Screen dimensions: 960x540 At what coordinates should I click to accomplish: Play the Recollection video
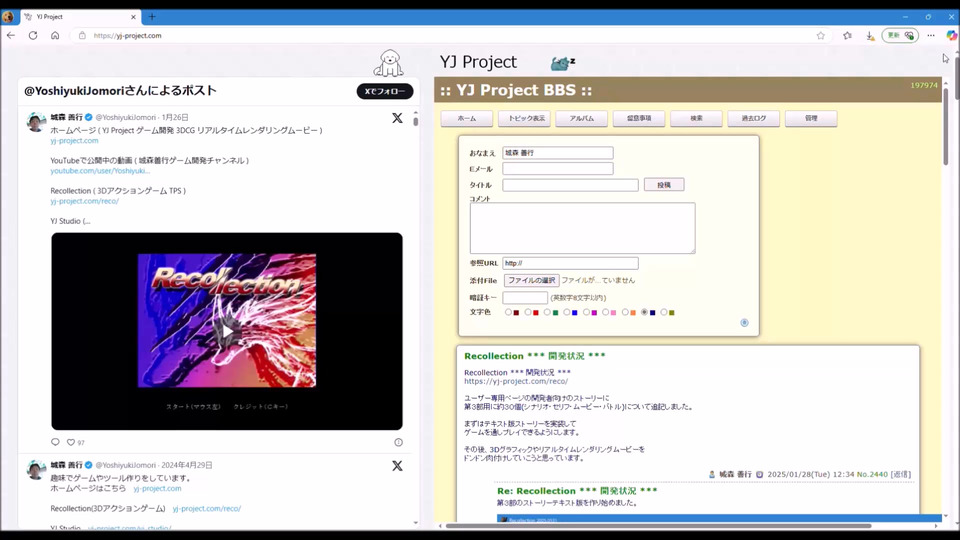point(227,331)
